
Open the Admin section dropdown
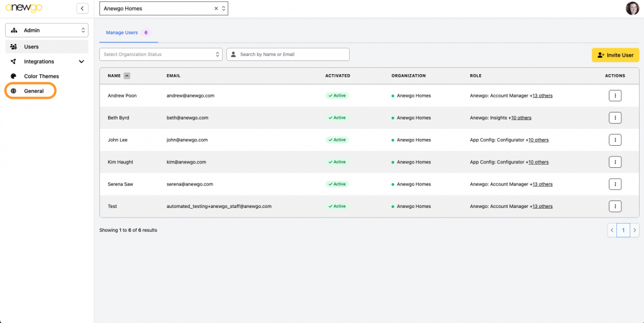coord(47,30)
